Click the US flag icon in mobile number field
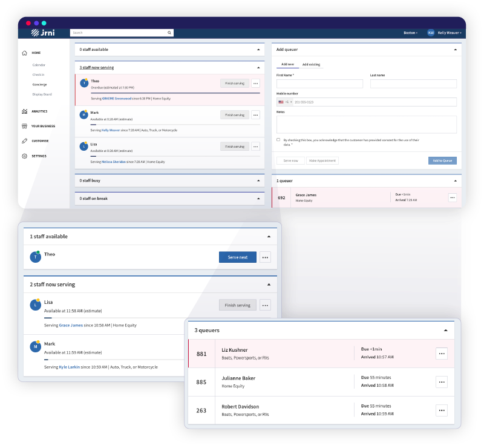This screenshot has height=448, width=484. (280, 101)
